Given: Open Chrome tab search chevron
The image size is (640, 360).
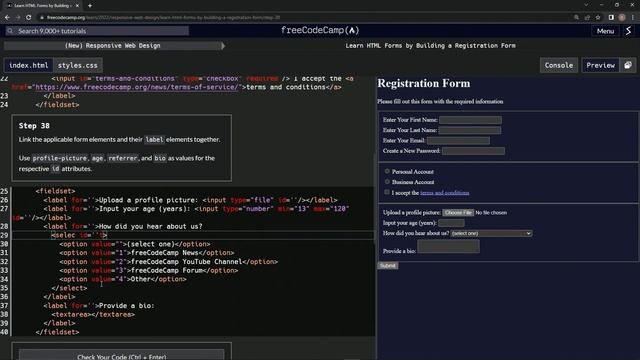Looking at the screenshot, I should 586,5.
